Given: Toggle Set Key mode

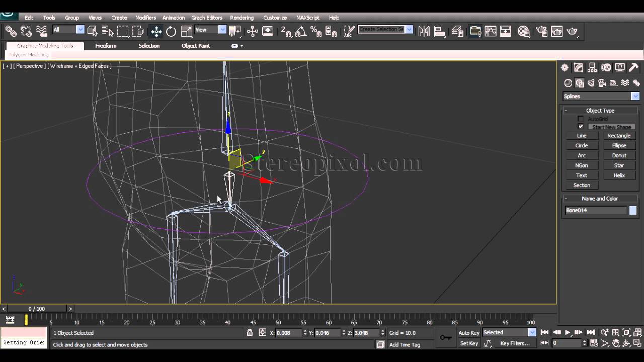Looking at the screenshot, I should [469, 343].
